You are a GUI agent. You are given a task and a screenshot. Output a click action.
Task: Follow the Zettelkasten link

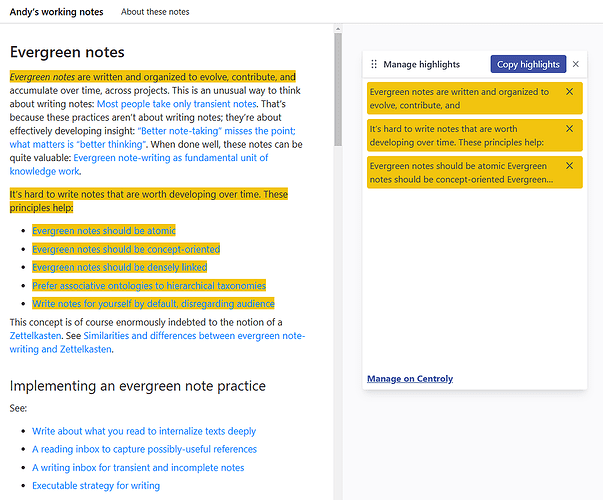coord(35,336)
